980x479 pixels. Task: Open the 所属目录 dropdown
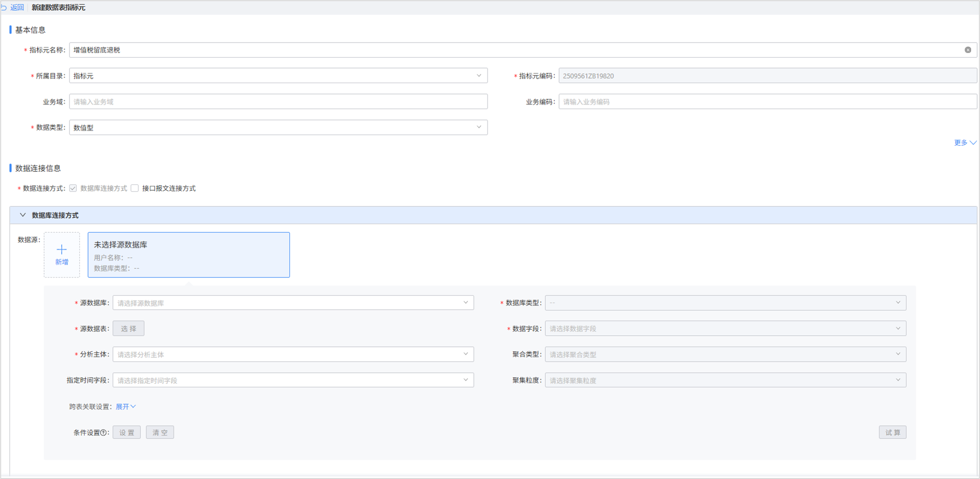278,76
